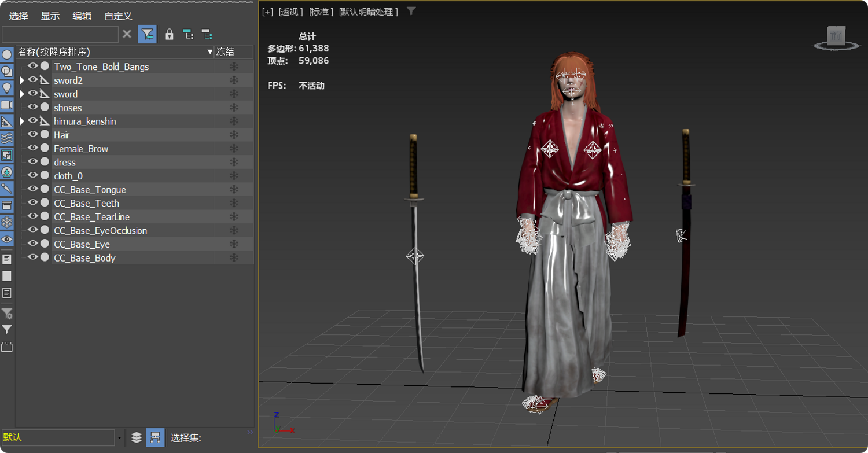Toggle display containers filter (box icon)

7,206
